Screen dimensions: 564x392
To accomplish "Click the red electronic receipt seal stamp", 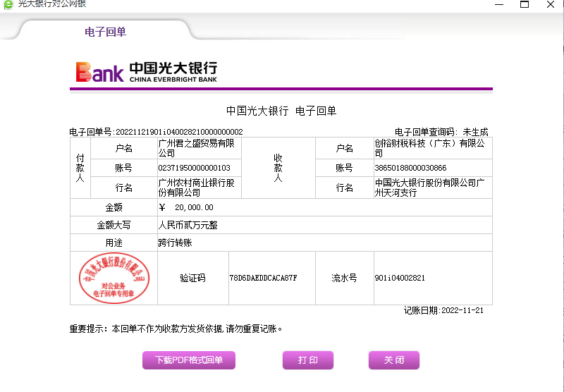I will tap(114, 278).
